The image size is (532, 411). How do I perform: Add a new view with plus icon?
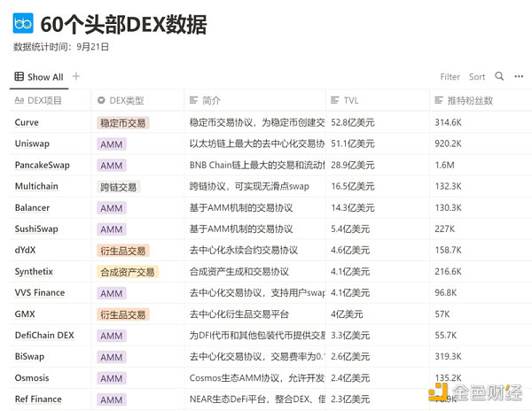tap(76, 76)
